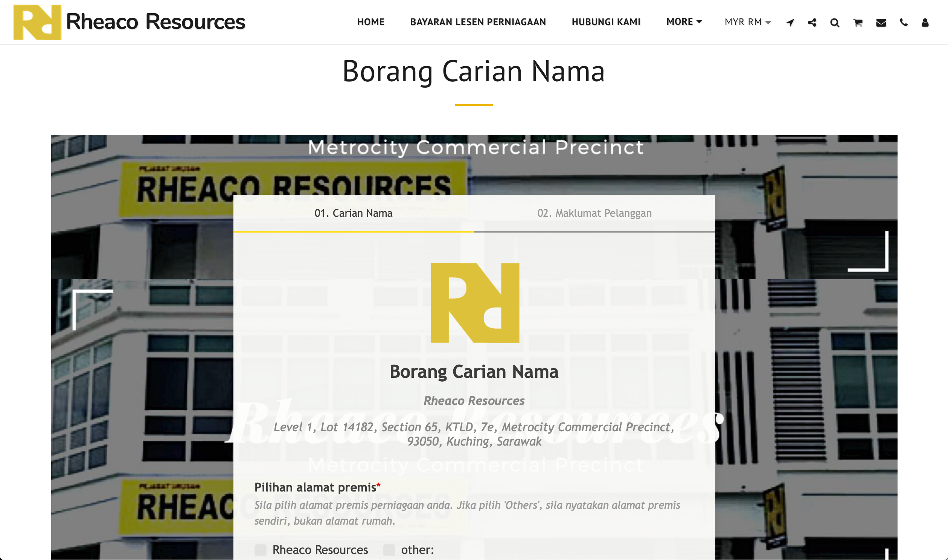Open the user account icon

coord(925,23)
